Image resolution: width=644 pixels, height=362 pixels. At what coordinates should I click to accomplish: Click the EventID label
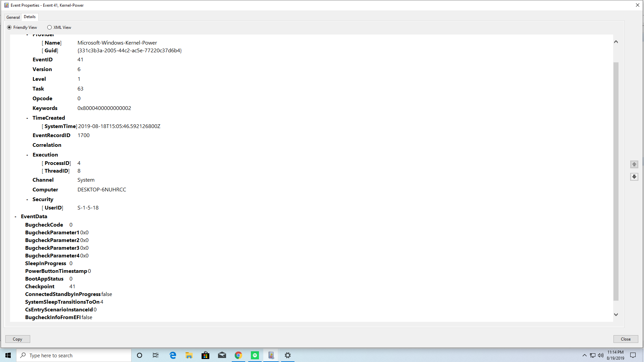pos(43,60)
